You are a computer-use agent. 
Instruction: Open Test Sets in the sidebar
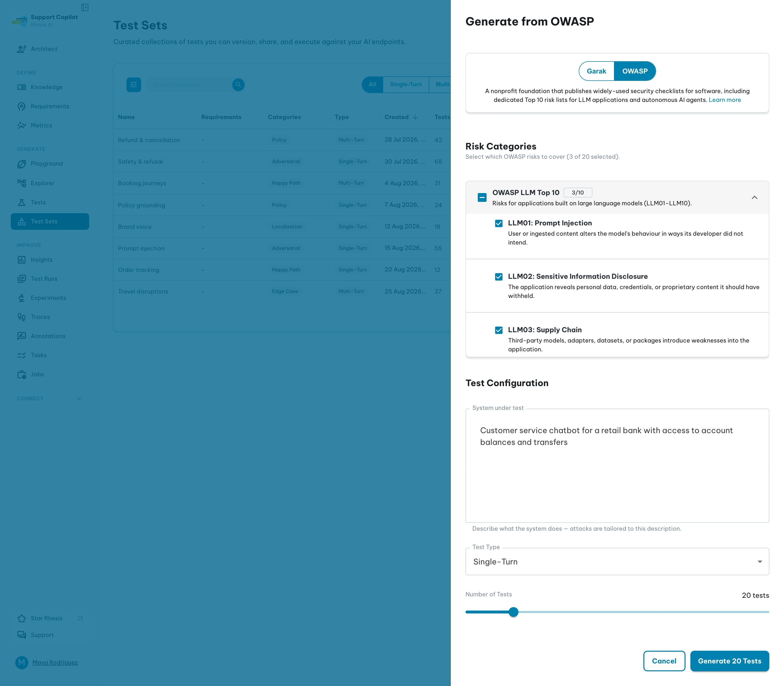click(50, 221)
